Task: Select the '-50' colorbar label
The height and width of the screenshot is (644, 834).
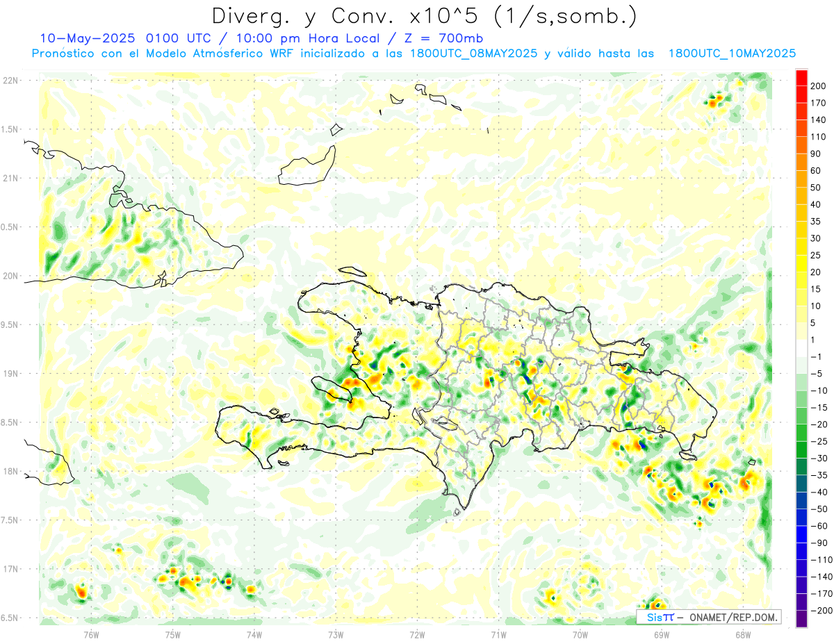Action: point(819,509)
